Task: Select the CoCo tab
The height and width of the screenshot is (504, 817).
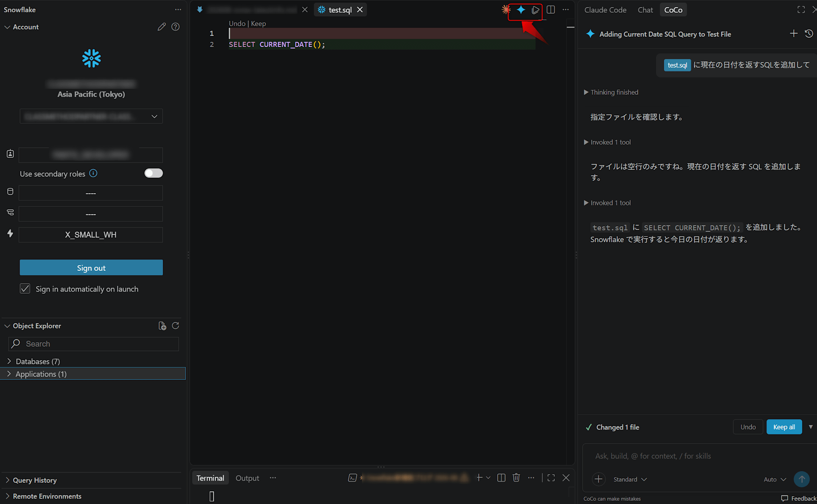Action: (x=673, y=10)
